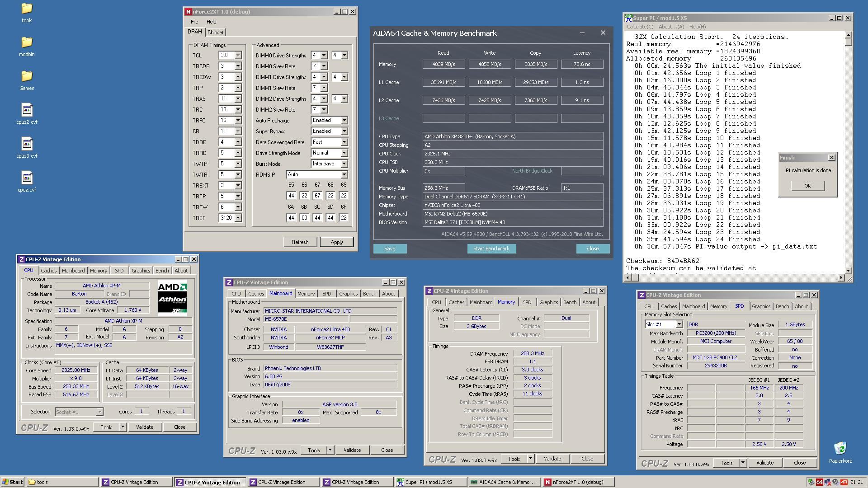Open the Windows Start menu
The height and width of the screenshot is (488, 868).
[13, 482]
